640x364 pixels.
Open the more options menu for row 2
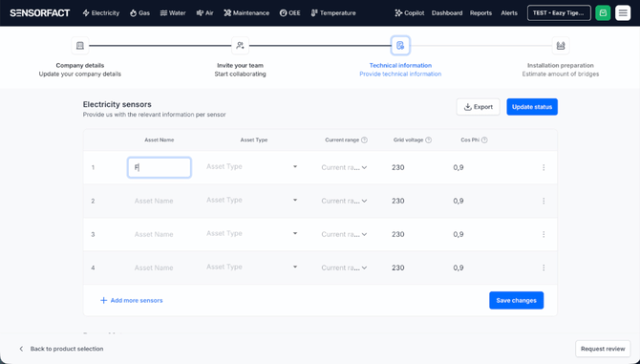[544, 201]
